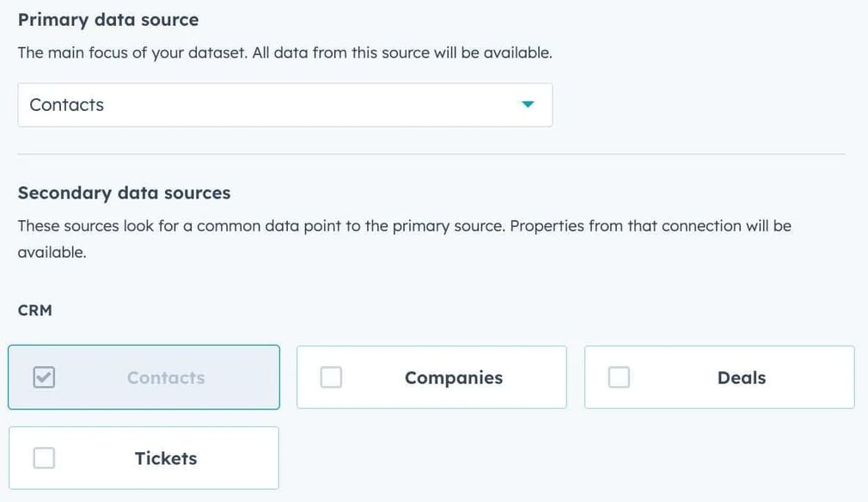Click the Deals card label text

pyautogui.click(x=742, y=376)
